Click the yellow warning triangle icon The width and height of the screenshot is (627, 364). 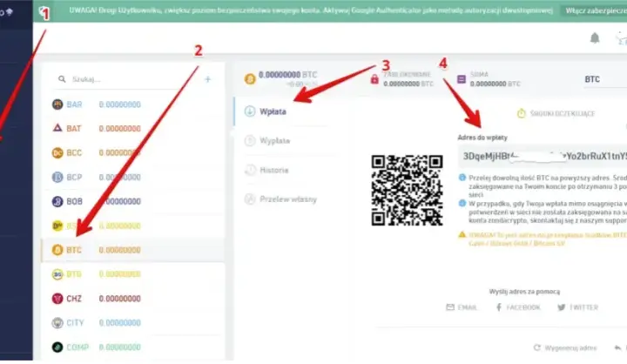(462, 234)
